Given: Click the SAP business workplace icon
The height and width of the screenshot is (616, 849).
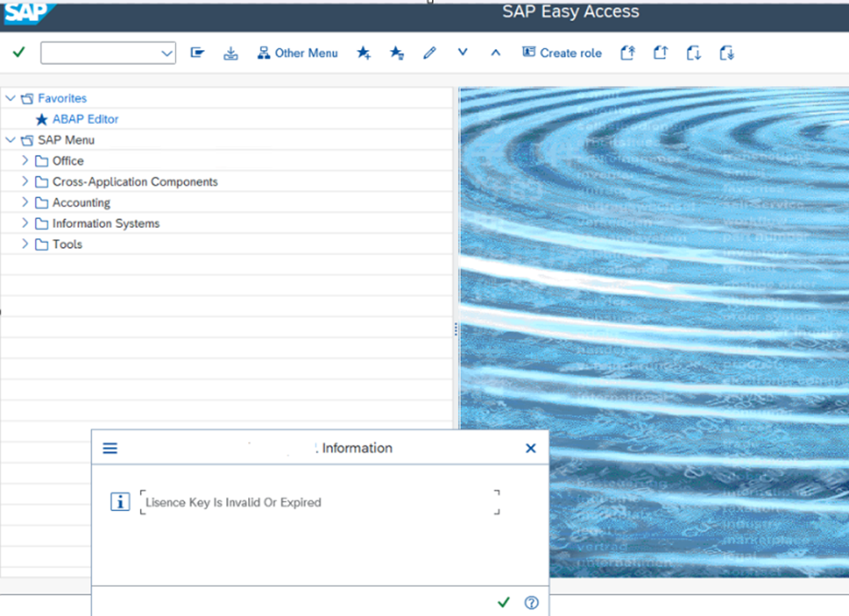Looking at the screenshot, I should point(231,53).
